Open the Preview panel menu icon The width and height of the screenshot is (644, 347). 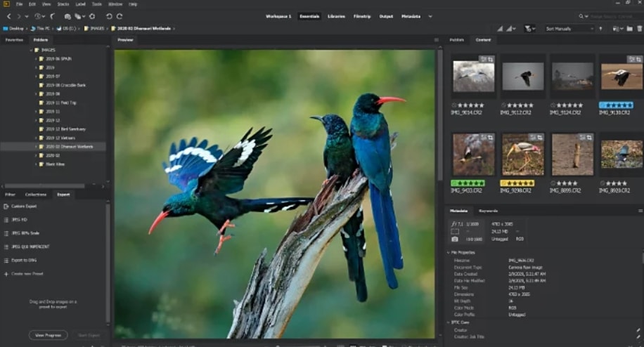coord(436,40)
